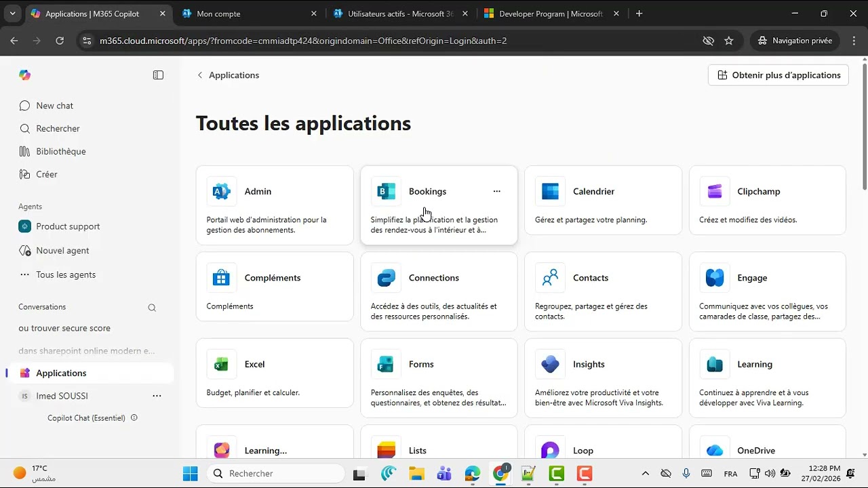Select New chat in the sidebar
The width and height of the screenshot is (868, 488).
point(90,106)
